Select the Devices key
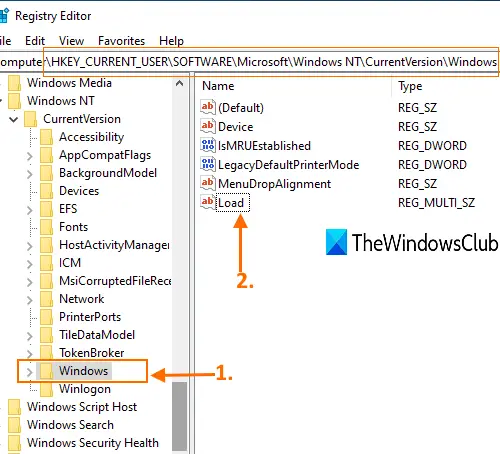 pyautogui.click(x=79, y=191)
